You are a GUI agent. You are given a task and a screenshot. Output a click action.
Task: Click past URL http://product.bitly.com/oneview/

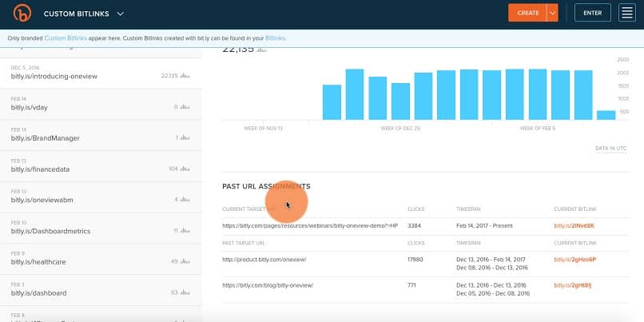pyautogui.click(x=264, y=260)
